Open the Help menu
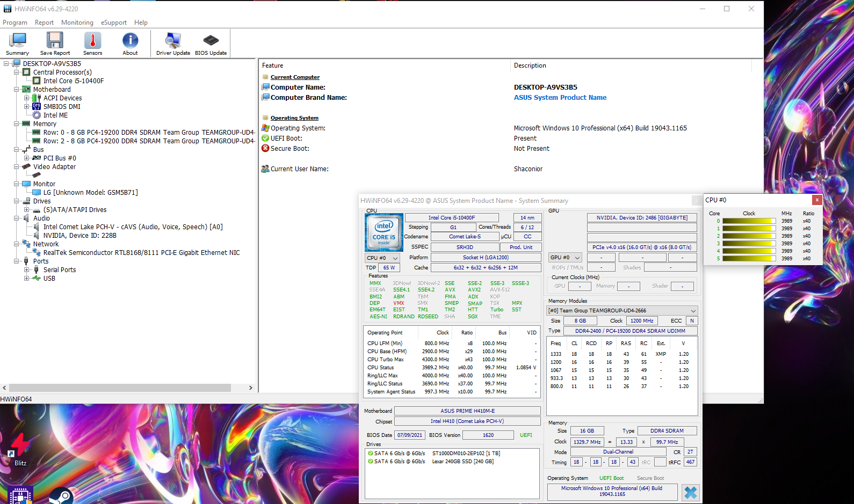Viewport: 854px width, 504px height. coord(141,23)
